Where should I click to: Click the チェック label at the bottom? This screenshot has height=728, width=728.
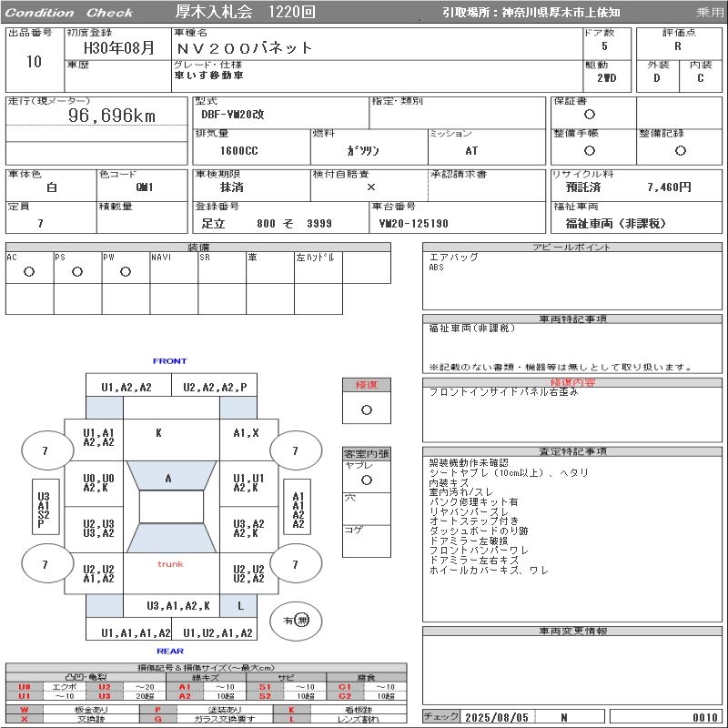coord(442,717)
